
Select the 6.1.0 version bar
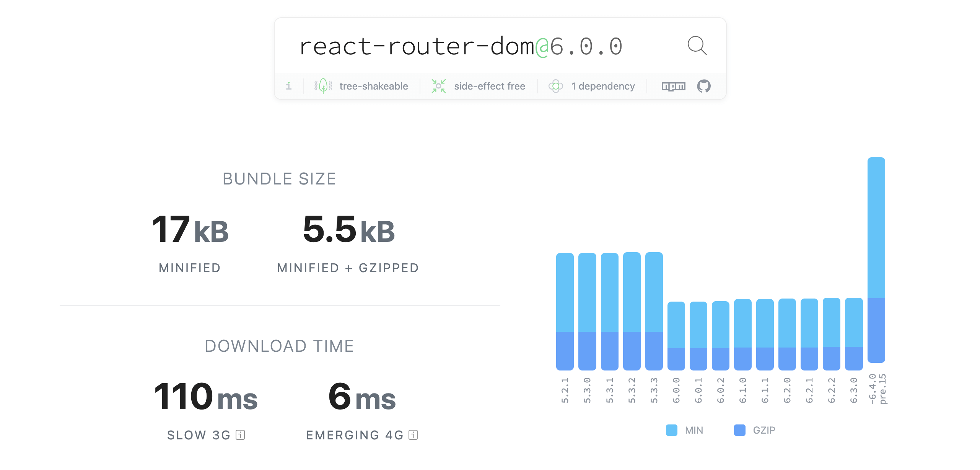742,335
